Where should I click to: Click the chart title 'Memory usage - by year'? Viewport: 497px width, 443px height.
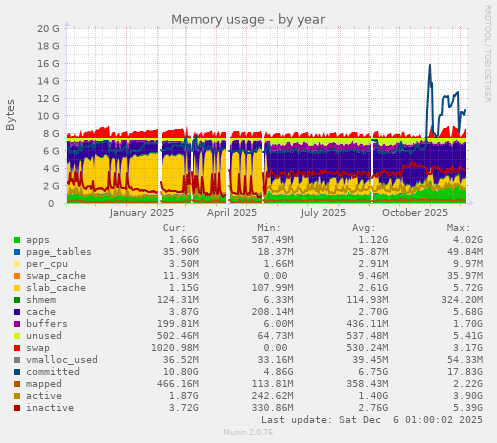click(x=248, y=20)
